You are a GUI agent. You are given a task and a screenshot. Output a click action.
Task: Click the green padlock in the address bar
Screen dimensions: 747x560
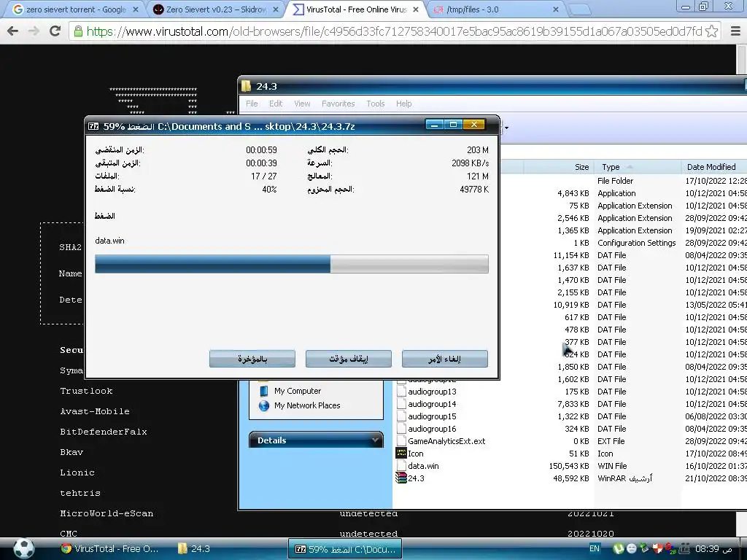click(x=77, y=31)
